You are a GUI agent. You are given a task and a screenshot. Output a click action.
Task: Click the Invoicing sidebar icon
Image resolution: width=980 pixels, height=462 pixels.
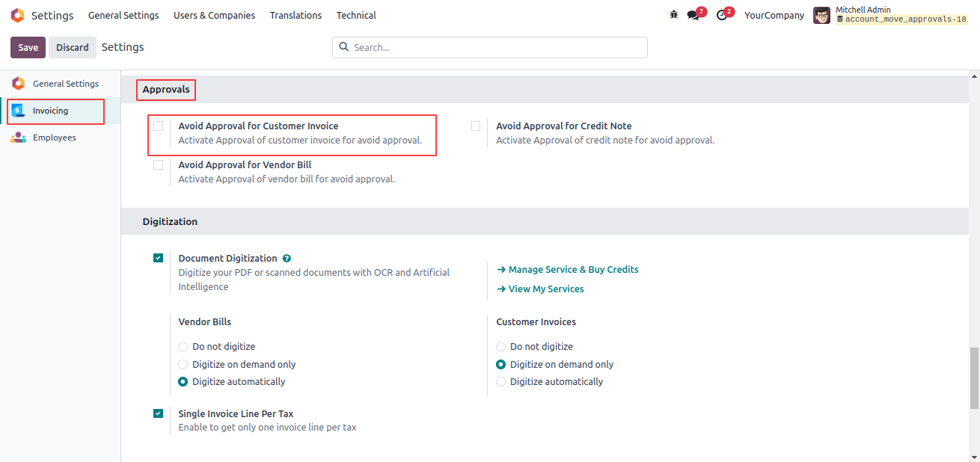coord(18,111)
